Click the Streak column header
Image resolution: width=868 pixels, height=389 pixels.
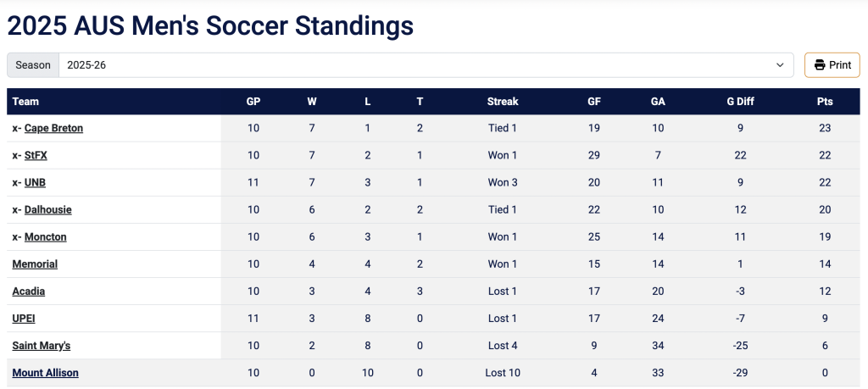point(503,101)
